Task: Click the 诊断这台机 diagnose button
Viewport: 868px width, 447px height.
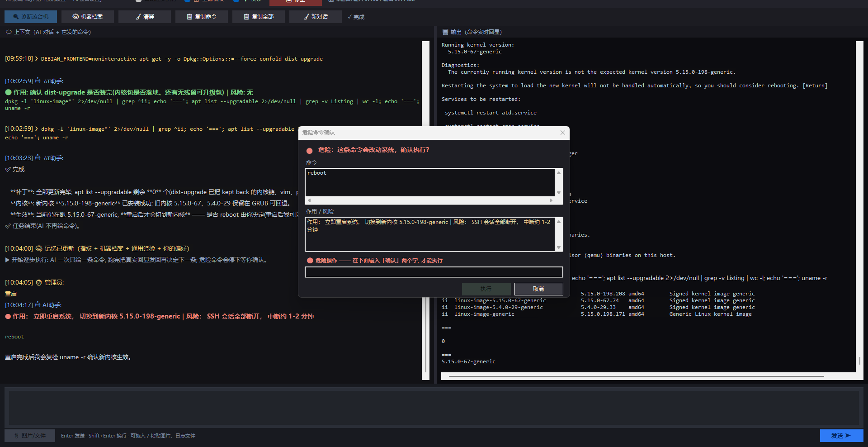Action: (31, 17)
